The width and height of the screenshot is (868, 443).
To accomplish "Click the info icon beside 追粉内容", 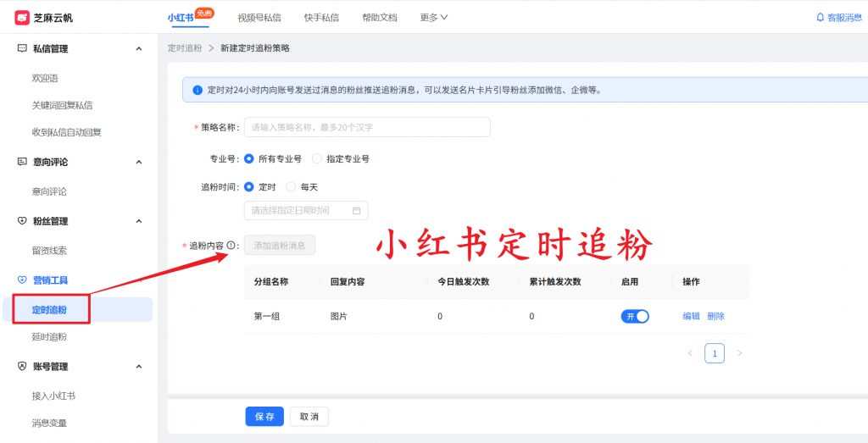I will [x=231, y=245].
